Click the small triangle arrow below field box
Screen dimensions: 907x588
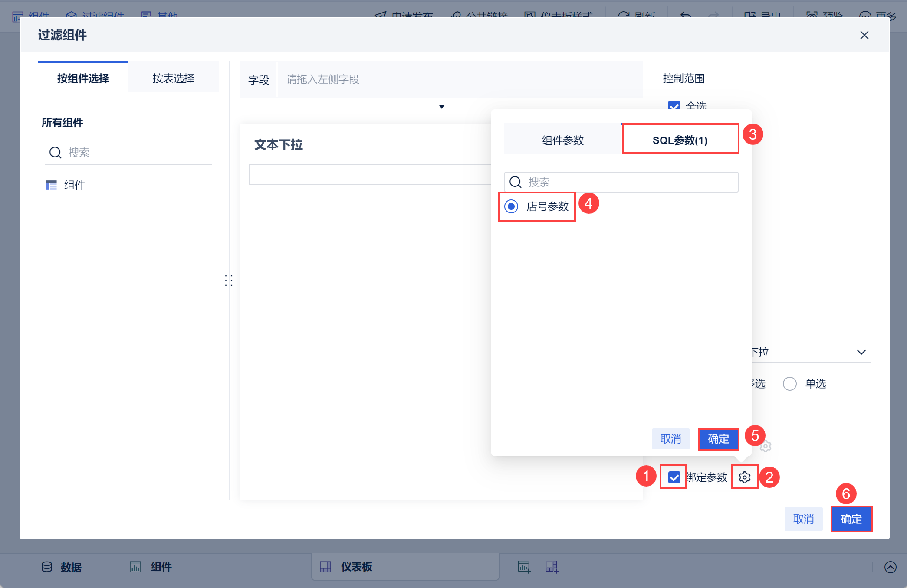tap(442, 107)
